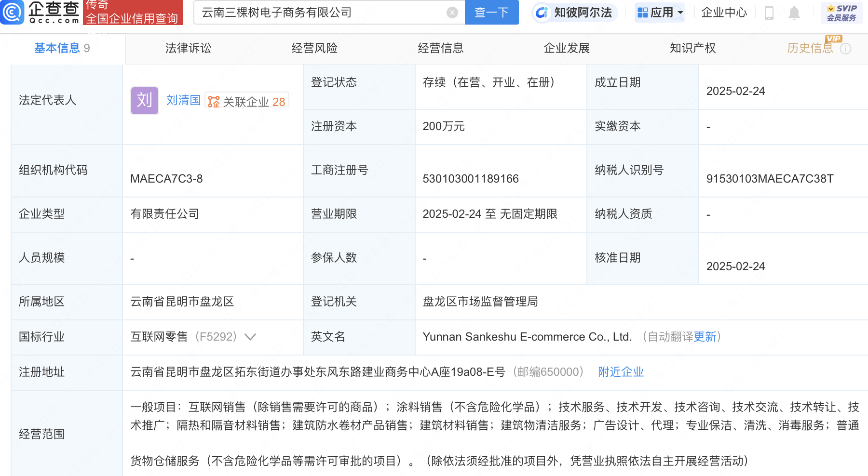This screenshot has width=868, height=476.
Task: Go to 企业中心
Action: [724, 13]
